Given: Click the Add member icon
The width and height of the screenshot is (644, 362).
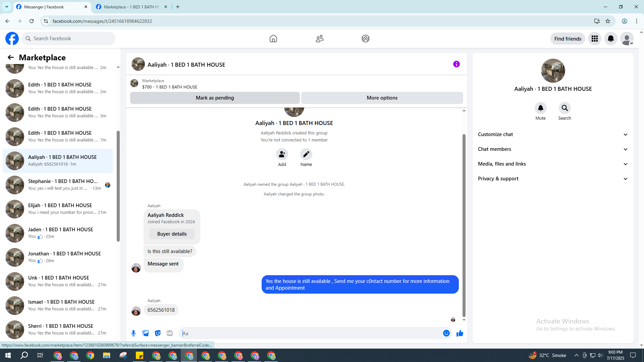Looking at the screenshot, I should click(x=282, y=154).
